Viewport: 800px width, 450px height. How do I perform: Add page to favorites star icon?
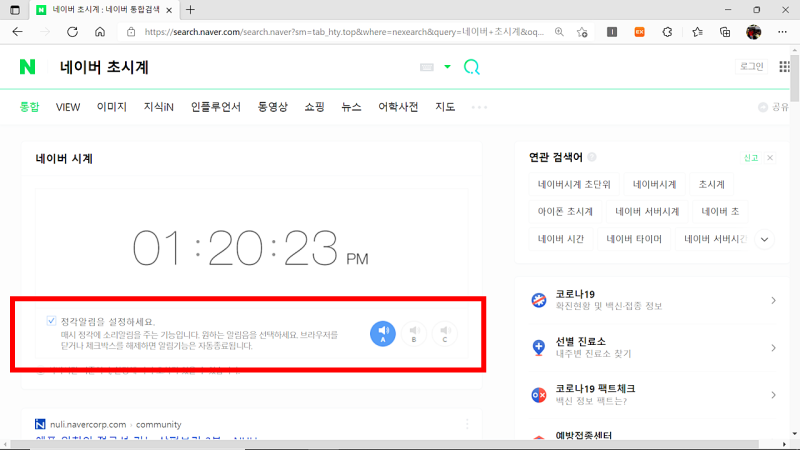[x=582, y=32]
